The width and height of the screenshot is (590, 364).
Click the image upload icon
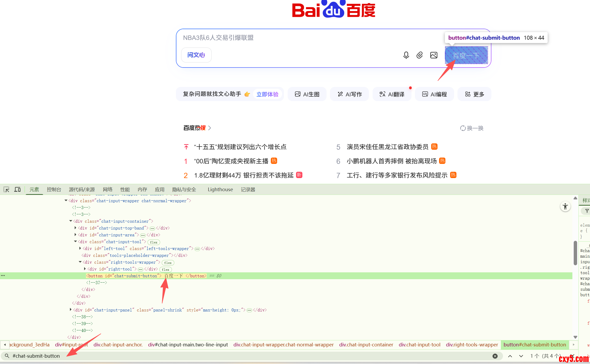434,55
